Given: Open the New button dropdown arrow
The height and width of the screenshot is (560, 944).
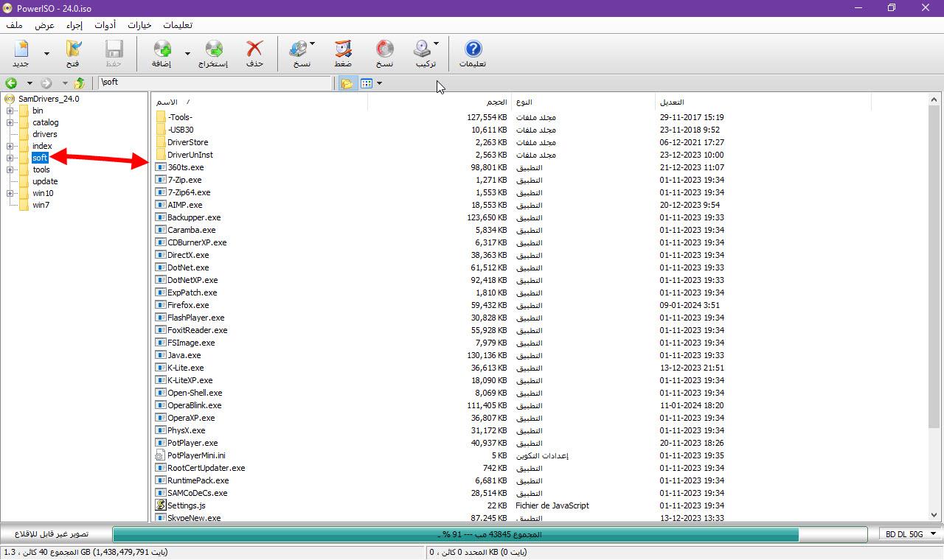Looking at the screenshot, I should point(47,53).
